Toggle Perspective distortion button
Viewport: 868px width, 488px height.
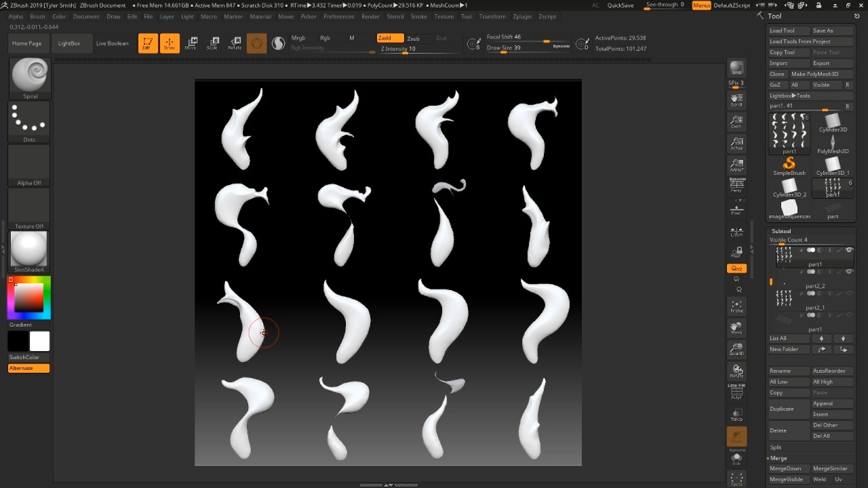[736, 184]
